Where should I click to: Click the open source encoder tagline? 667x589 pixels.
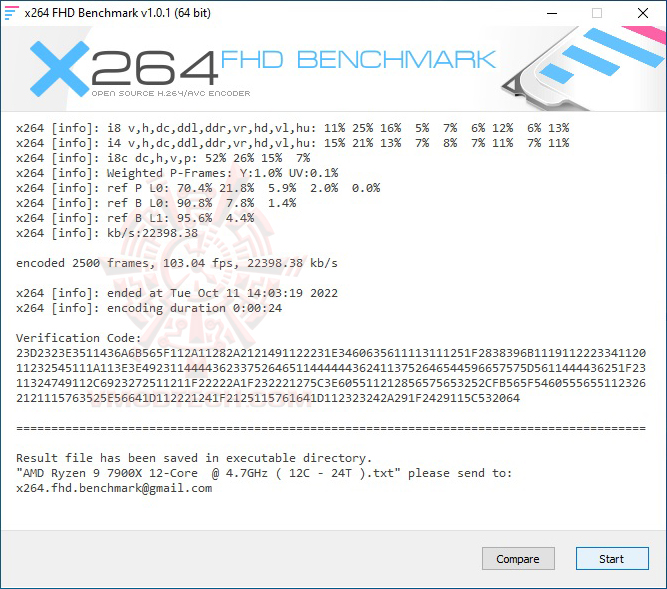tap(171, 94)
